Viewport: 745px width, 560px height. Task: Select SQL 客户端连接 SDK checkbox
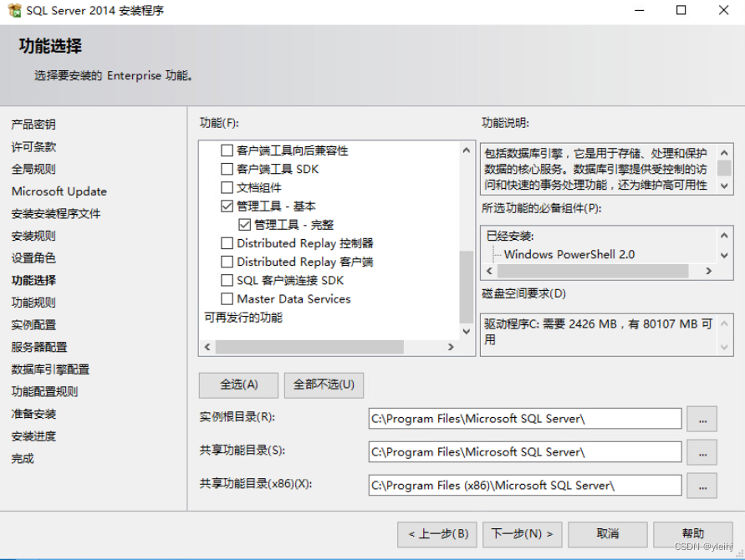[226, 280]
